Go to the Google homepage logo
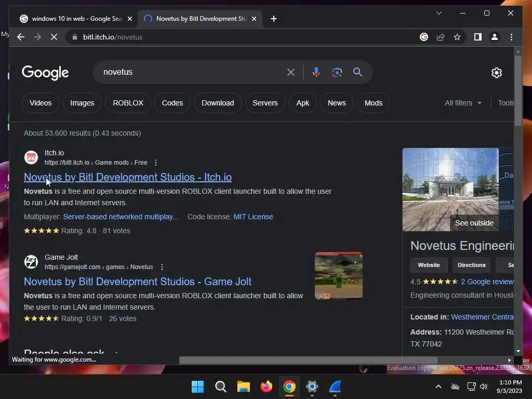 click(x=45, y=72)
